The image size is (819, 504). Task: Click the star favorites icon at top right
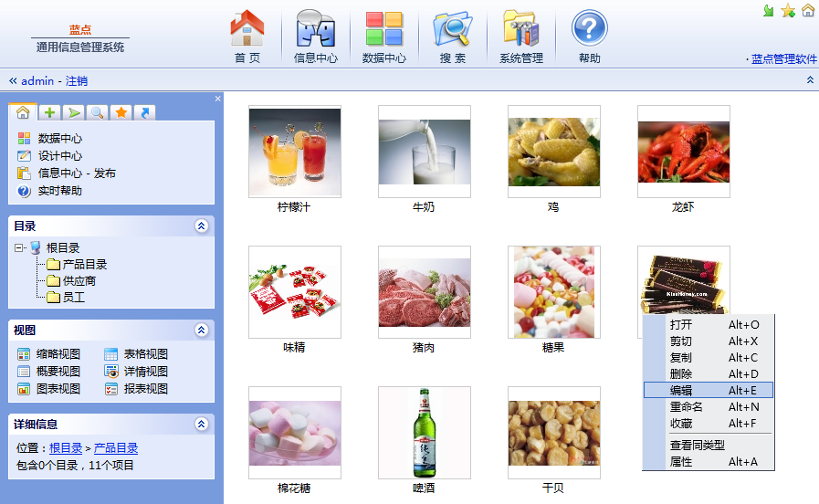tap(788, 10)
